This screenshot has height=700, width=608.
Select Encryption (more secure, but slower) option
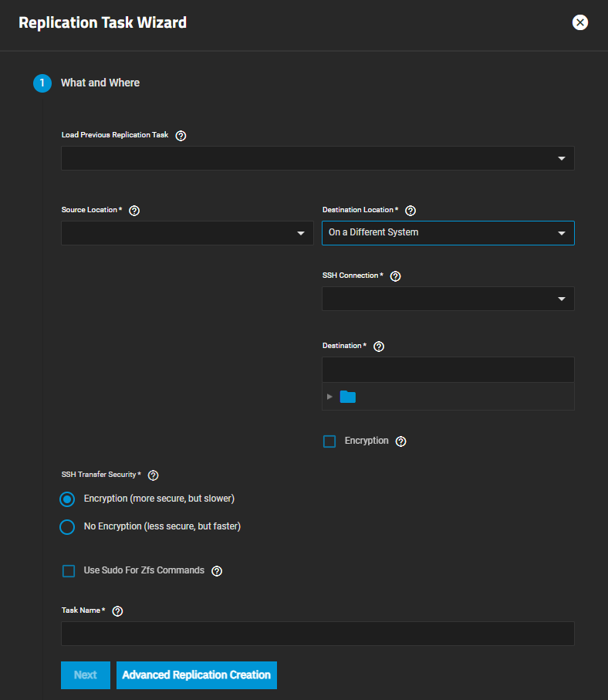click(x=68, y=499)
